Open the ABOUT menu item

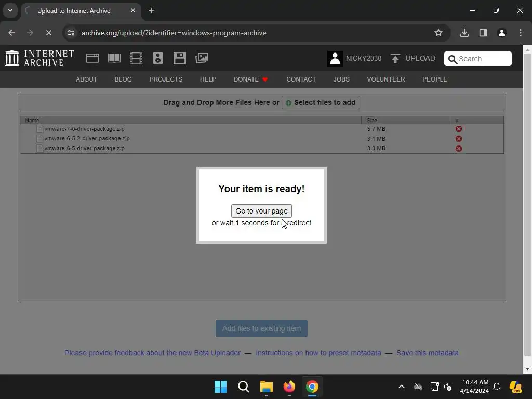(x=87, y=79)
